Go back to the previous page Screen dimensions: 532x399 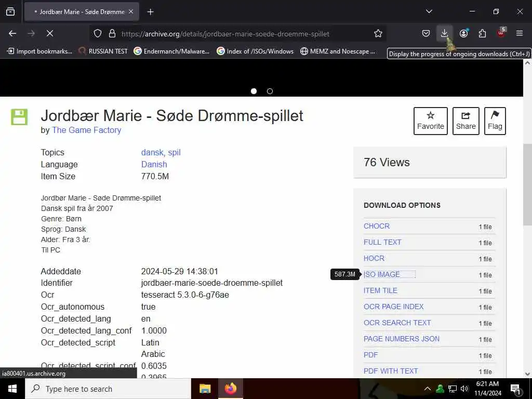pos(12,33)
